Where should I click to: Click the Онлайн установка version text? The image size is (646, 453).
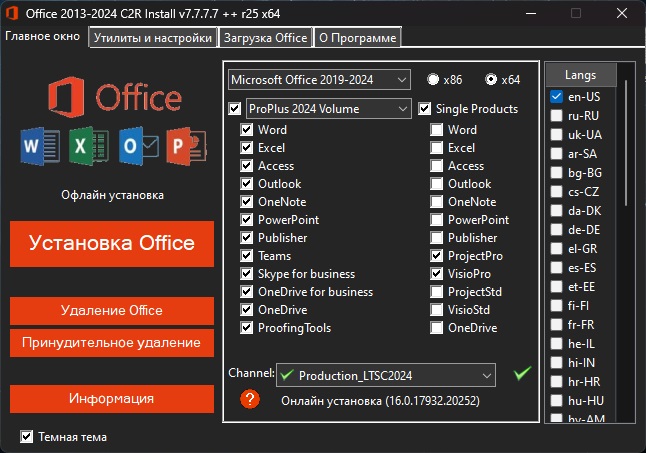click(x=380, y=401)
